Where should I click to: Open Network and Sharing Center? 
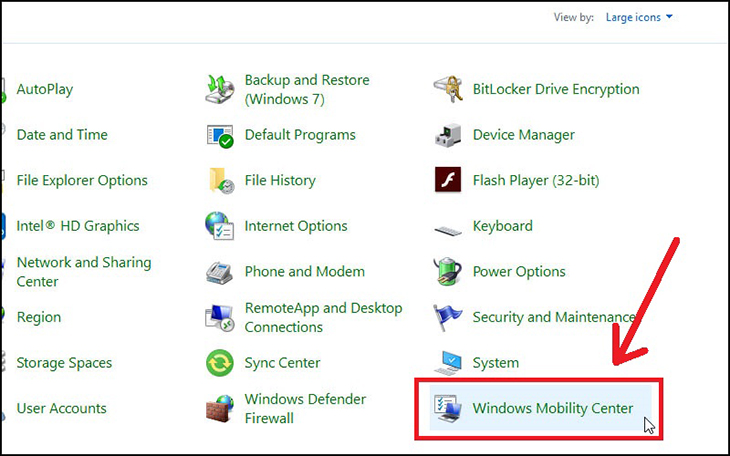click(x=84, y=272)
